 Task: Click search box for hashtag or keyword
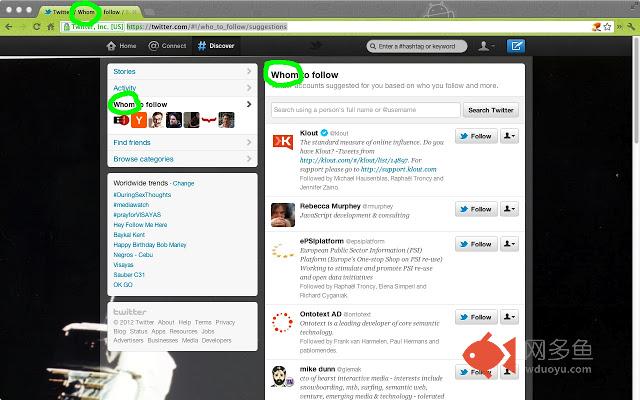(417, 46)
